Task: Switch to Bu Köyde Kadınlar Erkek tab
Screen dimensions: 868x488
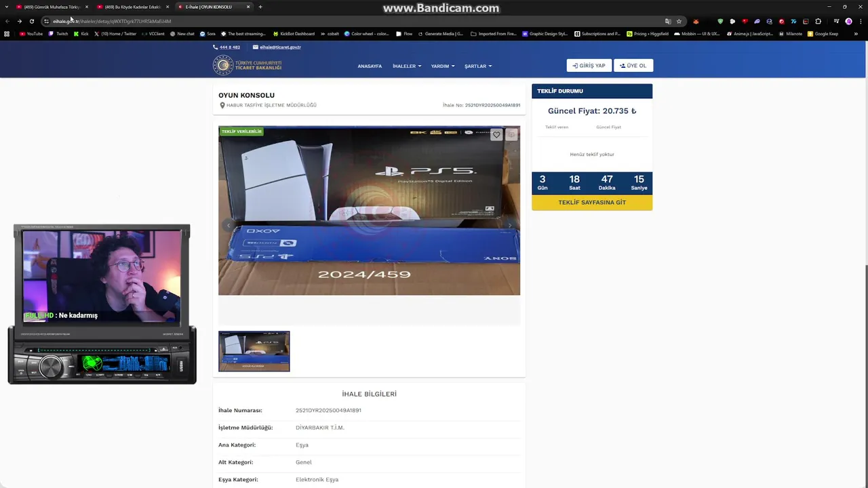Action: click(x=132, y=7)
